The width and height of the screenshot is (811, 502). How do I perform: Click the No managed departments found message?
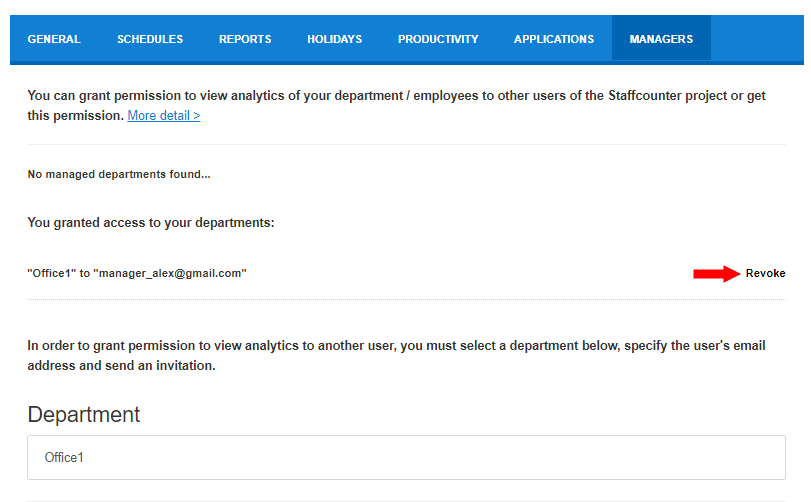pos(119,174)
